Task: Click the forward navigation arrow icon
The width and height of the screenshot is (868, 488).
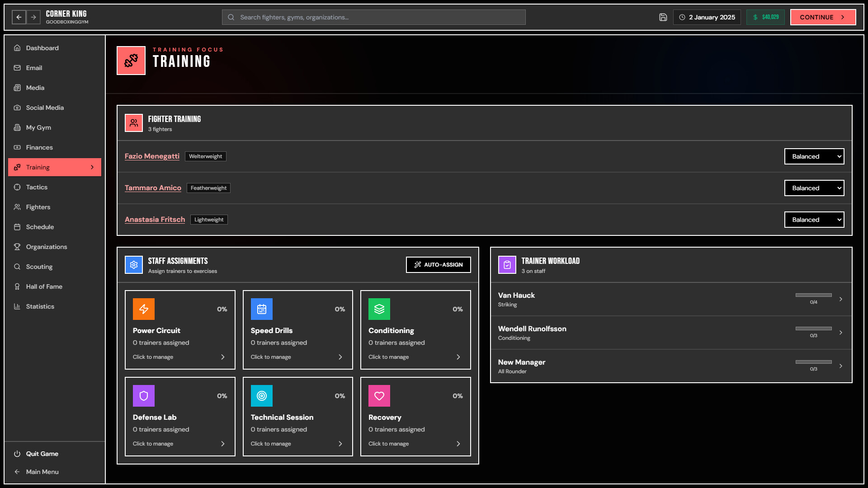Action: click(33, 17)
